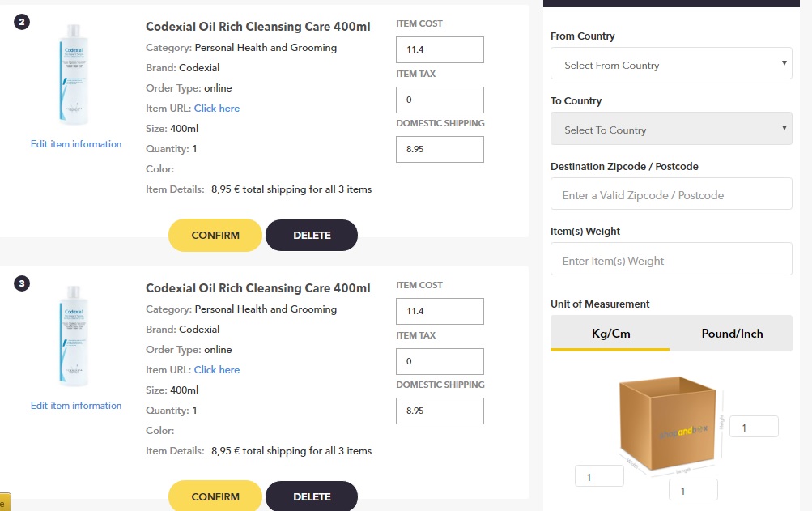Image resolution: width=812 pixels, height=511 pixels.
Task: Switch to Pound/Inch measurement unit
Action: pos(732,333)
